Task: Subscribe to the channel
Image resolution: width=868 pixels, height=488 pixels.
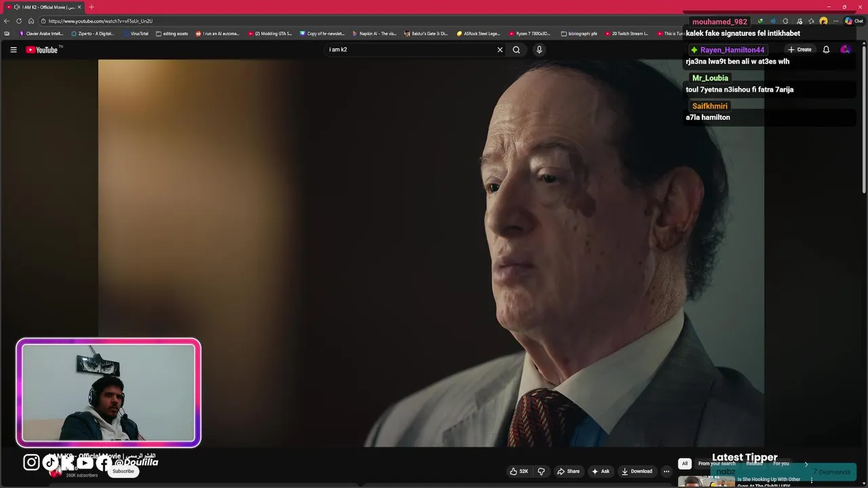Action: point(123,471)
